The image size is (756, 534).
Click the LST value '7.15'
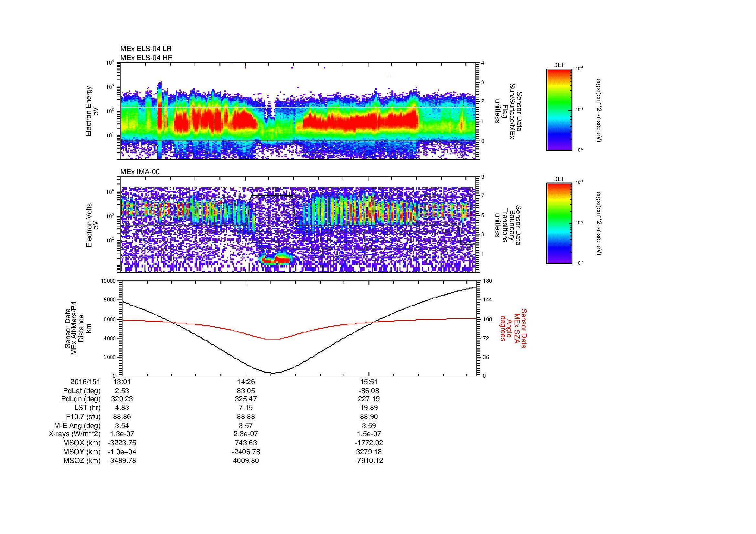tap(246, 408)
